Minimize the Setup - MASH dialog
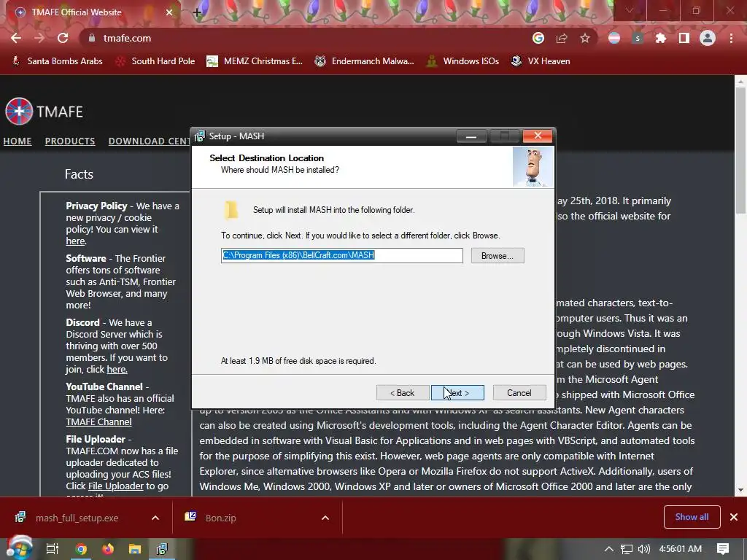Image resolution: width=747 pixels, height=560 pixels. [x=471, y=136]
